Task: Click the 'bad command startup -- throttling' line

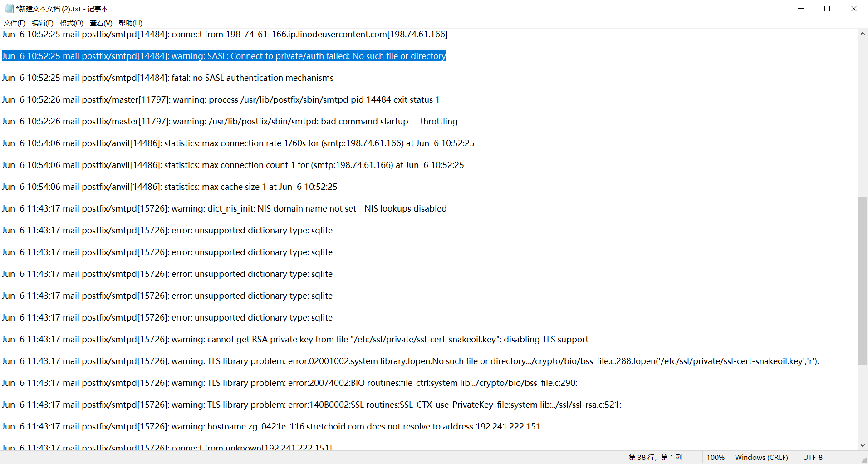Action: (x=230, y=121)
